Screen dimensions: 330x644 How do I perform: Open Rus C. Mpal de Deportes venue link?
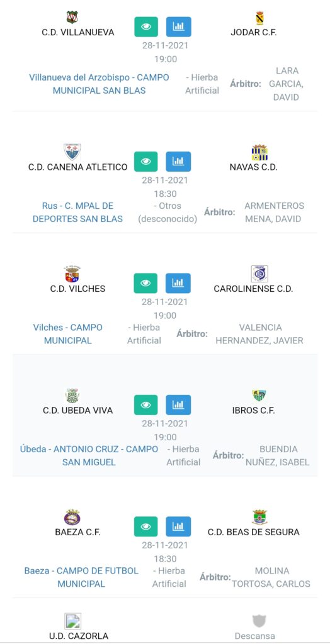pos(77,213)
